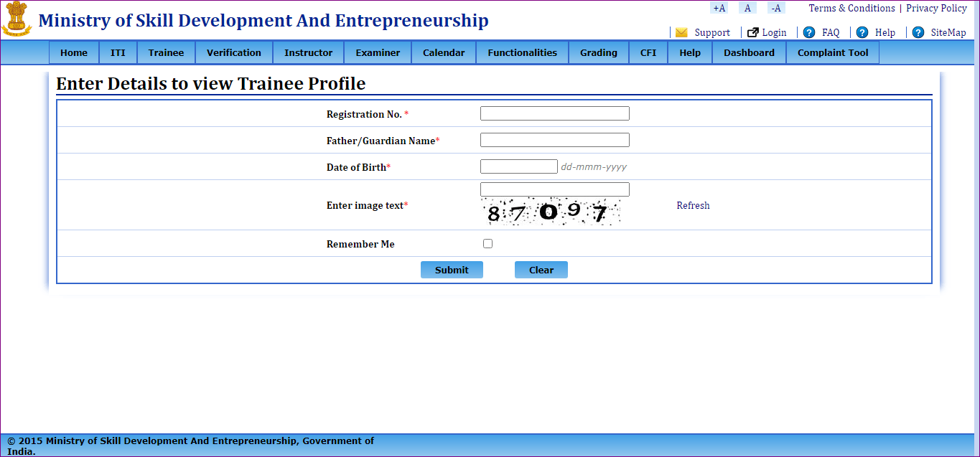Open the Functionalities menu

tap(522, 52)
